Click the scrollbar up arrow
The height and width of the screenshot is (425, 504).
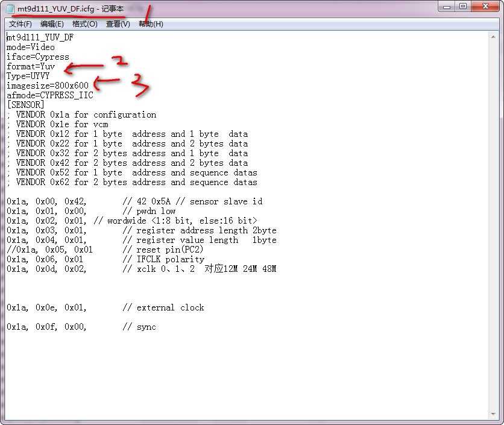click(493, 37)
